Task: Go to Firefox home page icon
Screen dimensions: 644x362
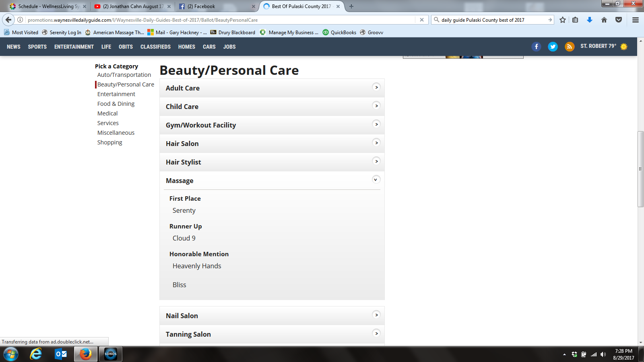Action: pos(604,20)
